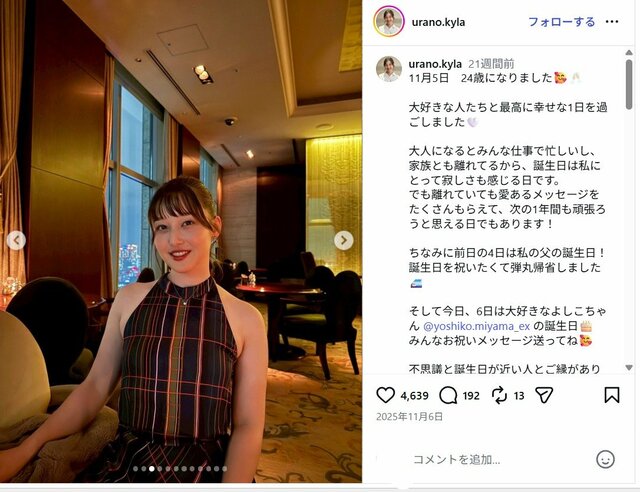The image size is (640, 492).
Task: Save post with bookmark icon
Action: click(611, 395)
